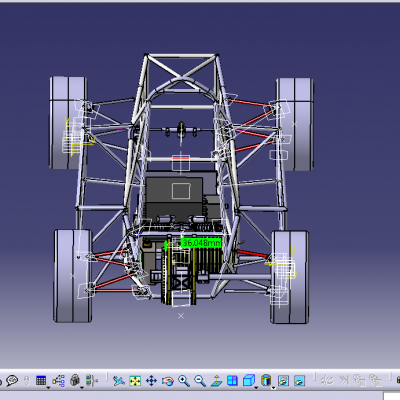Screen dimensions: 400x400
Task: Select the Pan view tool
Action: tap(151, 380)
